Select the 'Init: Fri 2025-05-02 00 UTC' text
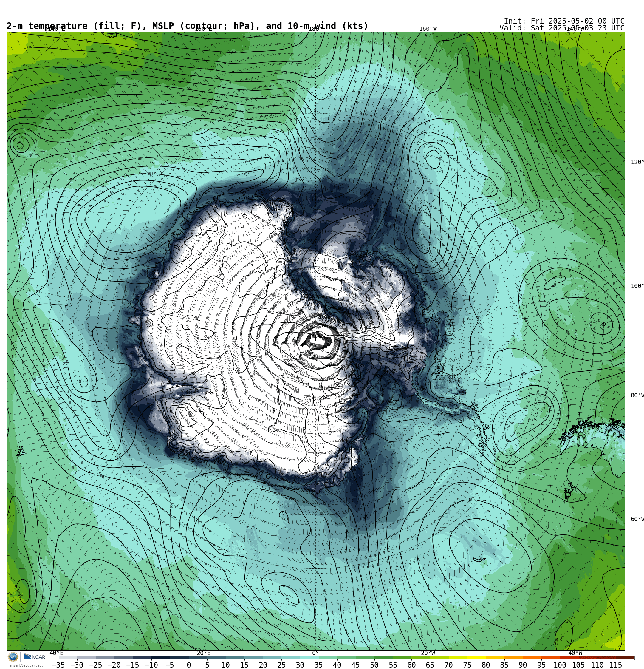The height and width of the screenshot is (669, 644). coord(564,21)
